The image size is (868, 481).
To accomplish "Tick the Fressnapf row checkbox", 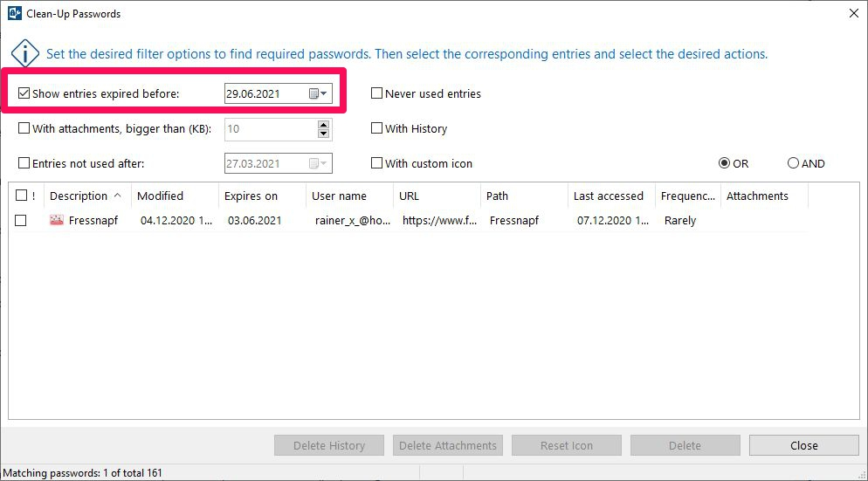I will tap(21, 220).
